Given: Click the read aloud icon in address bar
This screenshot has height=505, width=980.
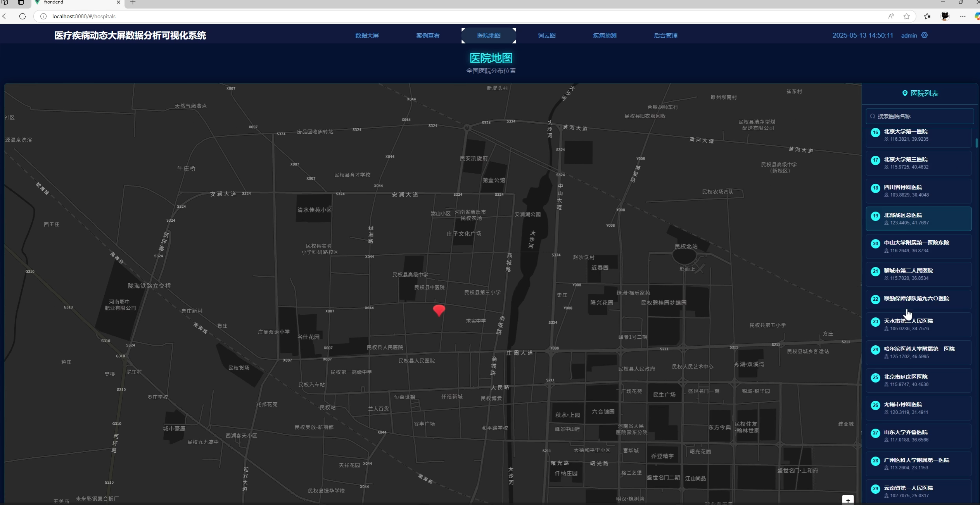Looking at the screenshot, I should click(891, 16).
